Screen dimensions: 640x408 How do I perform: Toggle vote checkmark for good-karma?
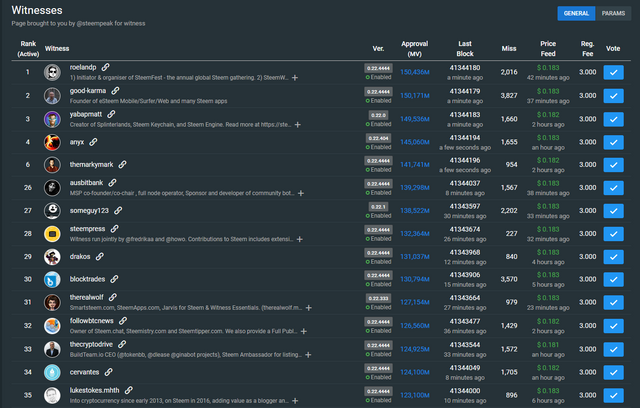(x=613, y=96)
